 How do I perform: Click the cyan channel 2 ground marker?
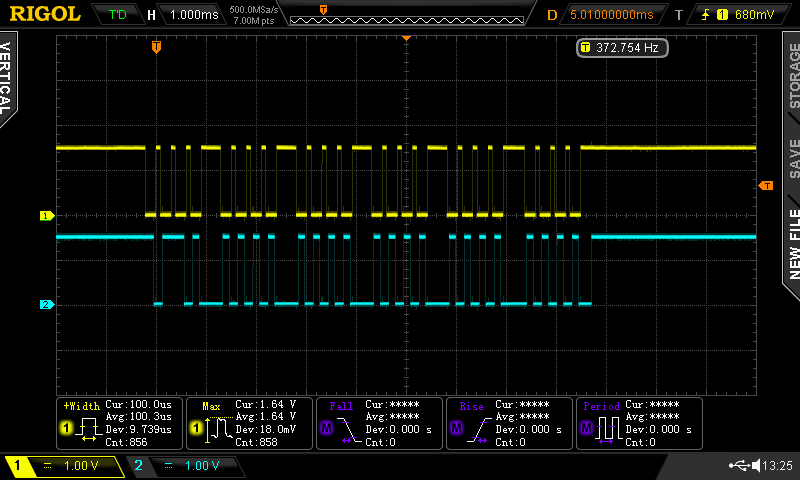click(x=45, y=304)
